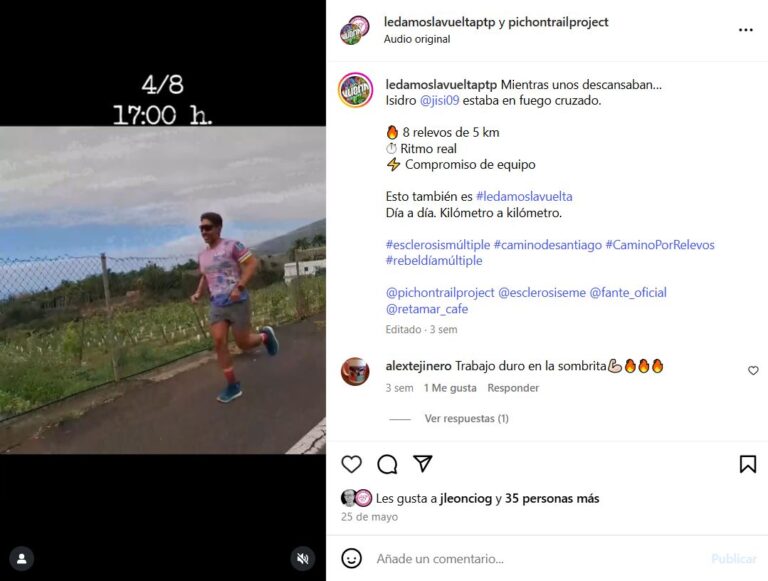This screenshot has height=581, width=768.
Task: Share the post with the paper plane icon
Action: (x=422, y=463)
